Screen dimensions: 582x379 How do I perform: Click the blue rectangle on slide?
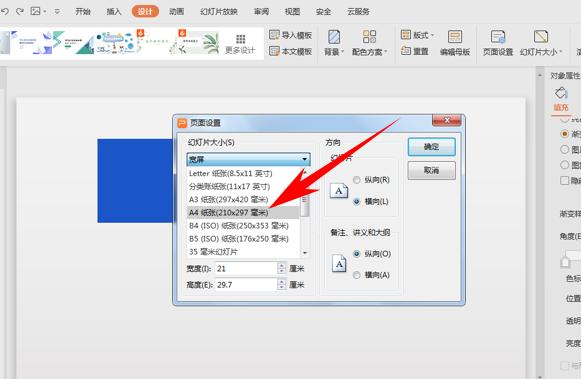pyautogui.click(x=135, y=181)
